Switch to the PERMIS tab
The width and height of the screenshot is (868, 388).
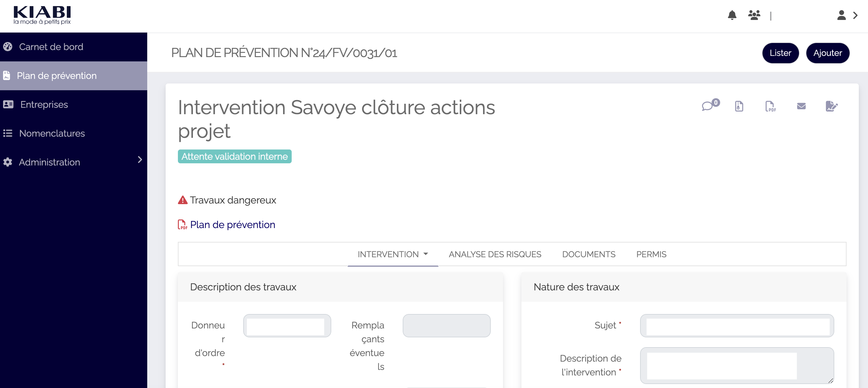click(x=651, y=254)
